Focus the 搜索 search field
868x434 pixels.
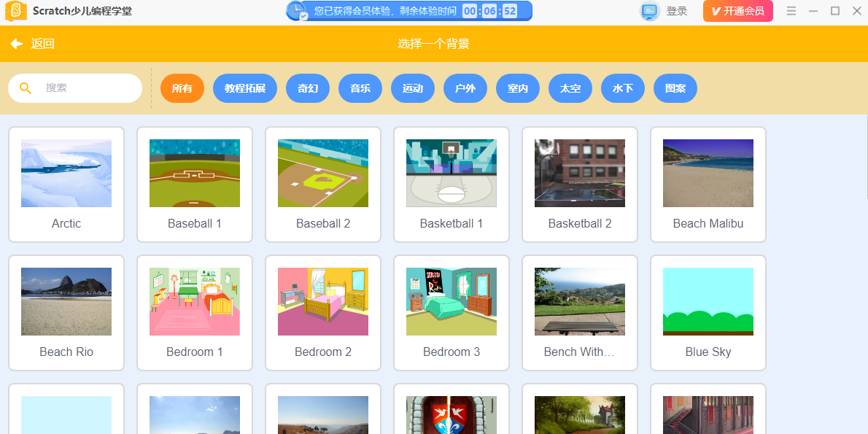tap(75, 88)
